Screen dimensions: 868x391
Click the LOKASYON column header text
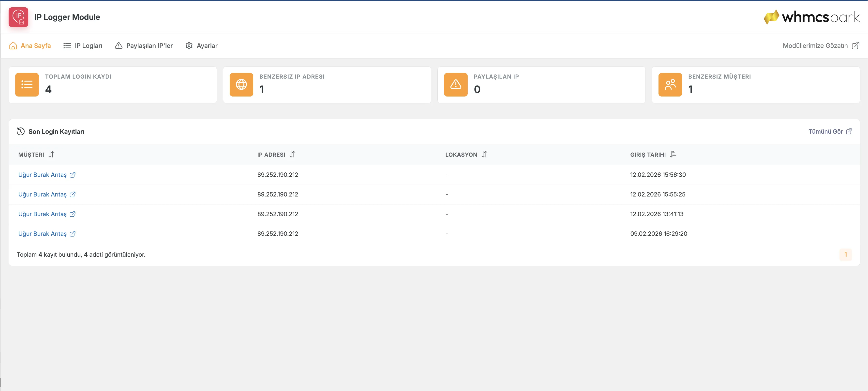tap(461, 155)
